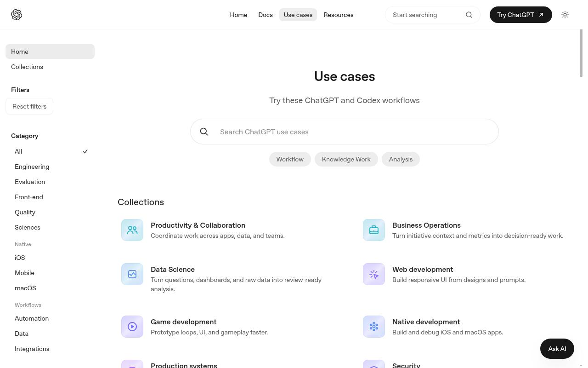Image resolution: width=588 pixels, height=368 pixels.
Task: Click the Collections section heading
Action: point(141,202)
